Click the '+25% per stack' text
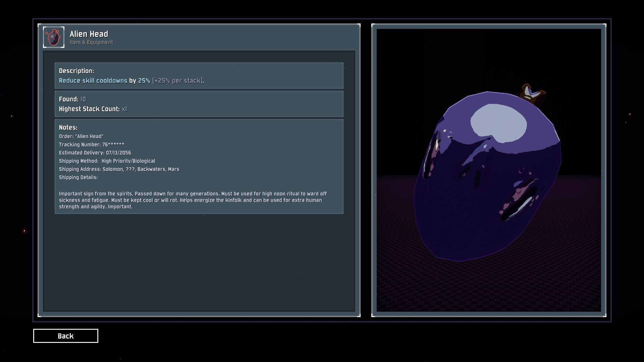644x362 pixels. coord(177,80)
